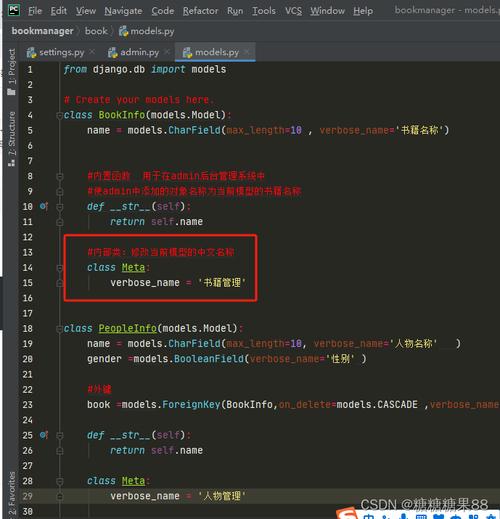Click the Python file icon in the models.py breadcrumb

124,31
